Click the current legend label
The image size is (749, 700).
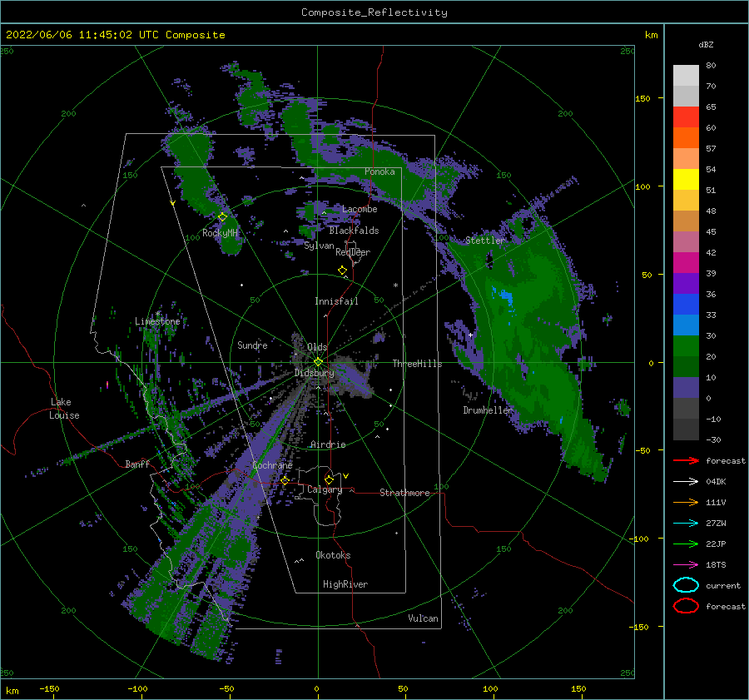click(x=723, y=586)
